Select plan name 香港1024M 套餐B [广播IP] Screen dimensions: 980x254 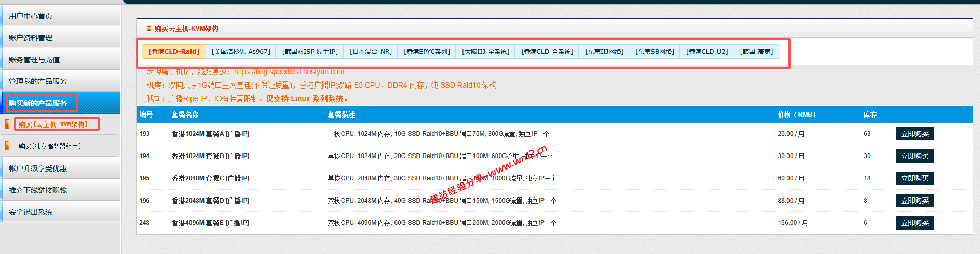point(210,156)
